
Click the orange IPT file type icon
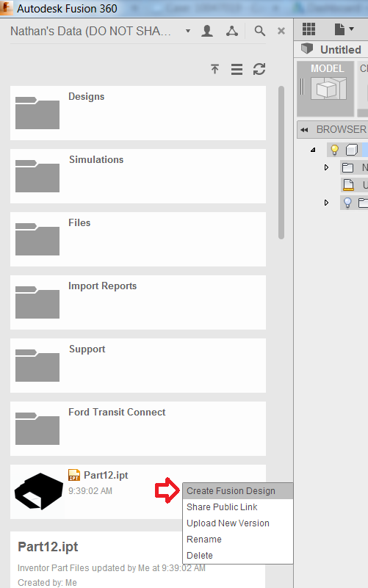(x=74, y=475)
